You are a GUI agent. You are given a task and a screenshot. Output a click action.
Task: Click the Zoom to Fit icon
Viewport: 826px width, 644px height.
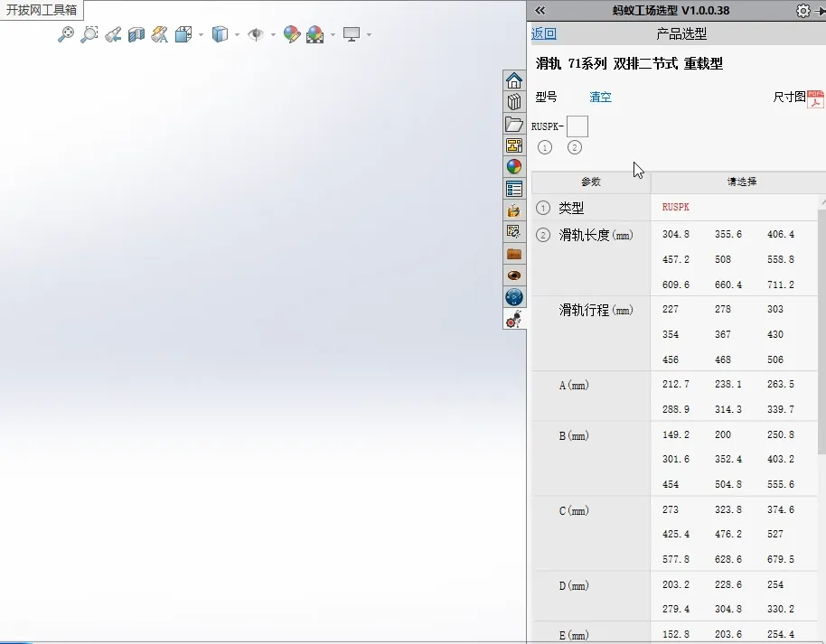coord(66,34)
